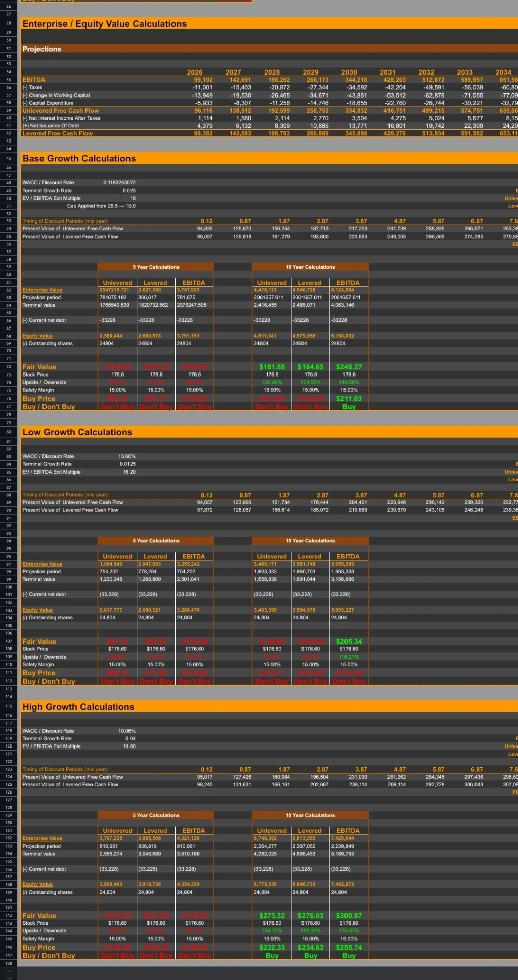The height and width of the screenshot is (980, 518).
Task: Select the $300.87 Fair Value cell
Action: point(349,915)
